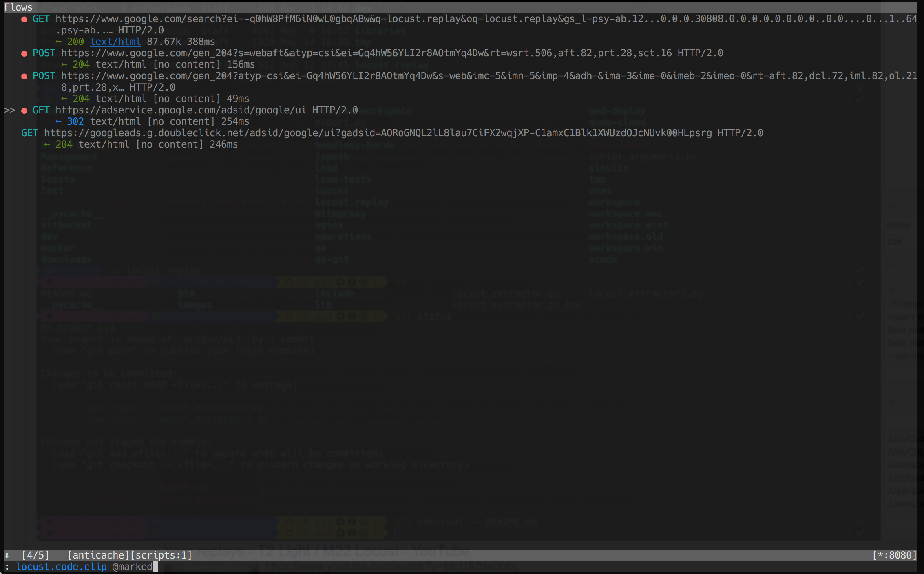Click the locust.code.clip command text
This screenshot has height=574, width=924.
point(61,567)
